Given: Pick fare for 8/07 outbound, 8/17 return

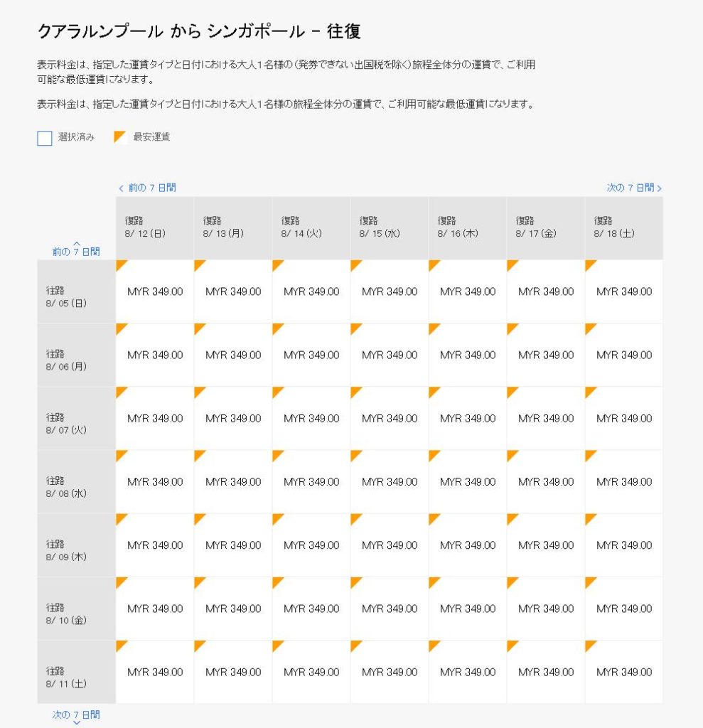Looking at the screenshot, I should pyautogui.click(x=546, y=418).
